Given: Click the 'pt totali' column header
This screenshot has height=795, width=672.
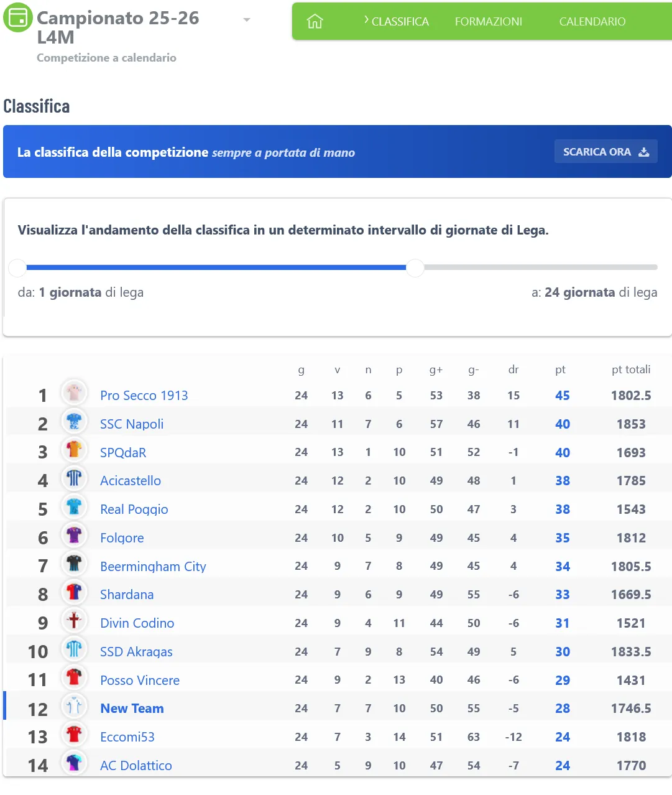Looking at the screenshot, I should click(630, 370).
